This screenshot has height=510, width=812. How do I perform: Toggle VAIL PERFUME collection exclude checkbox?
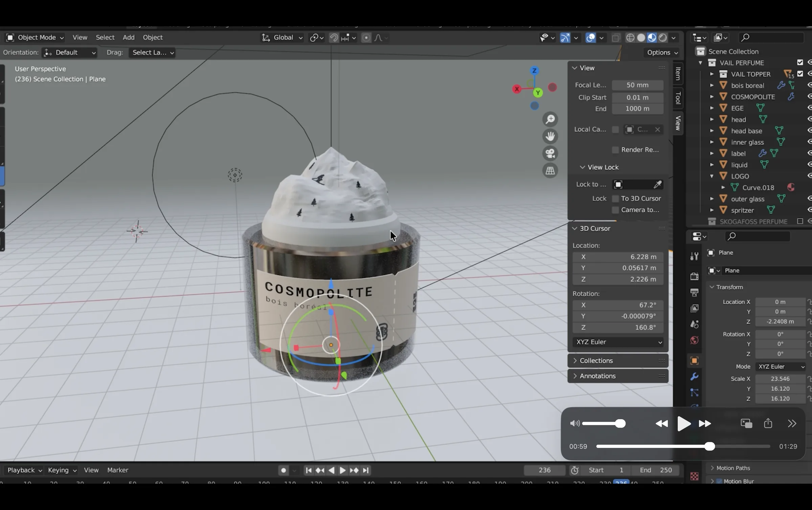[x=800, y=63]
